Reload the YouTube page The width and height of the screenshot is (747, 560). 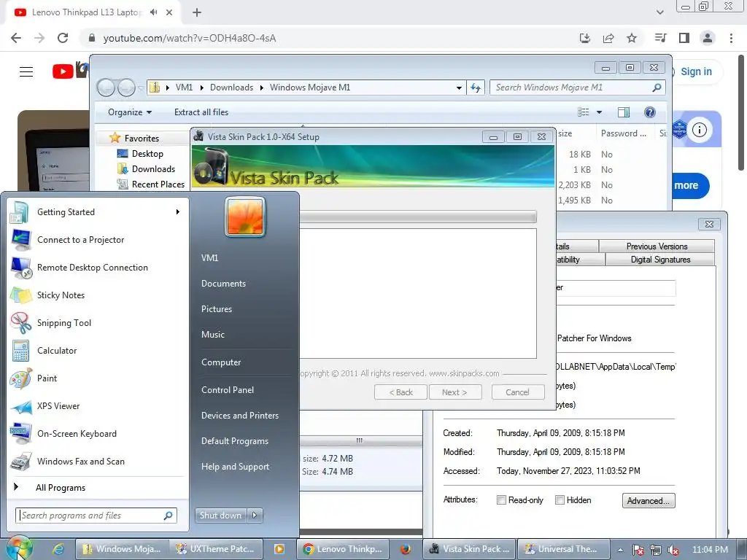point(63,38)
